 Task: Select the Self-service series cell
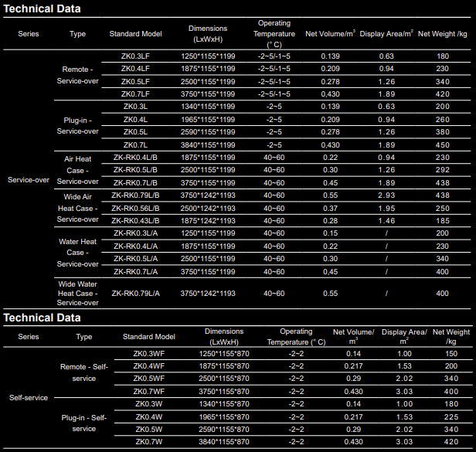[28, 397]
